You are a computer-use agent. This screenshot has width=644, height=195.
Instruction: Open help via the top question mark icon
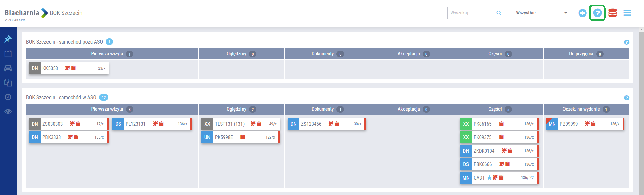(597, 13)
